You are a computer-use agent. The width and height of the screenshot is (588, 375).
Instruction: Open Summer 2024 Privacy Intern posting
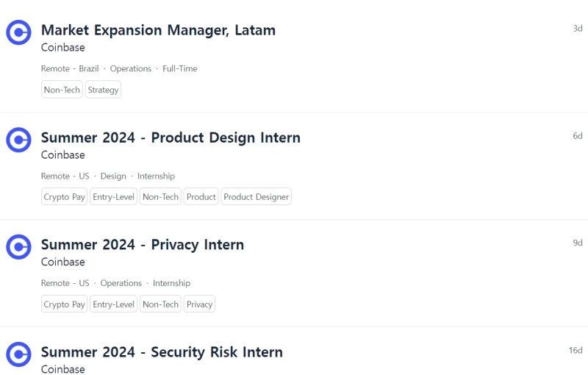click(x=143, y=245)
